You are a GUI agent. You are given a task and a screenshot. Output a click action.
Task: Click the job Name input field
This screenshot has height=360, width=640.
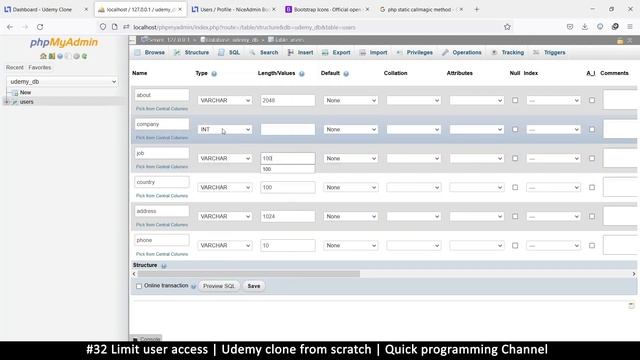pyautogui.click(x=162, y=153)
